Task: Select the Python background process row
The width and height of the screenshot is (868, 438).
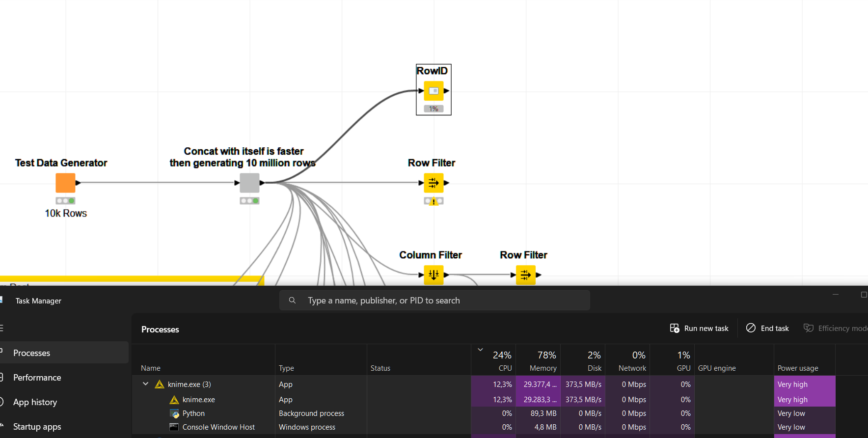Action: coord(484,413)
